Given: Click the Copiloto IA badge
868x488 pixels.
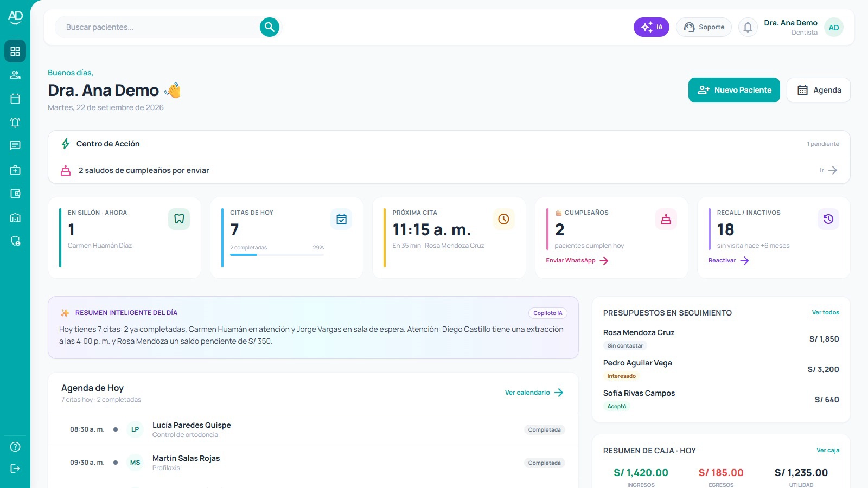Looking at the screenshot, I should [548, 313].
